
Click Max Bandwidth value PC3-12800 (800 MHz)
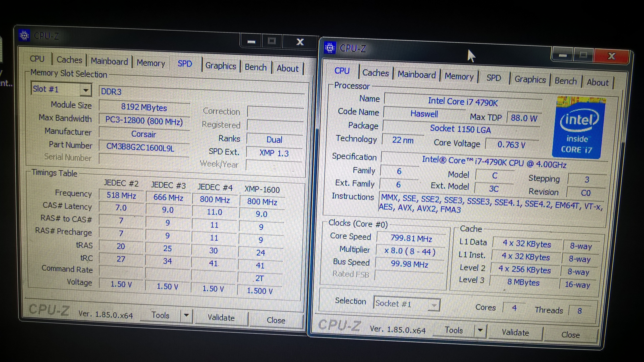click(x=144, y=121)
